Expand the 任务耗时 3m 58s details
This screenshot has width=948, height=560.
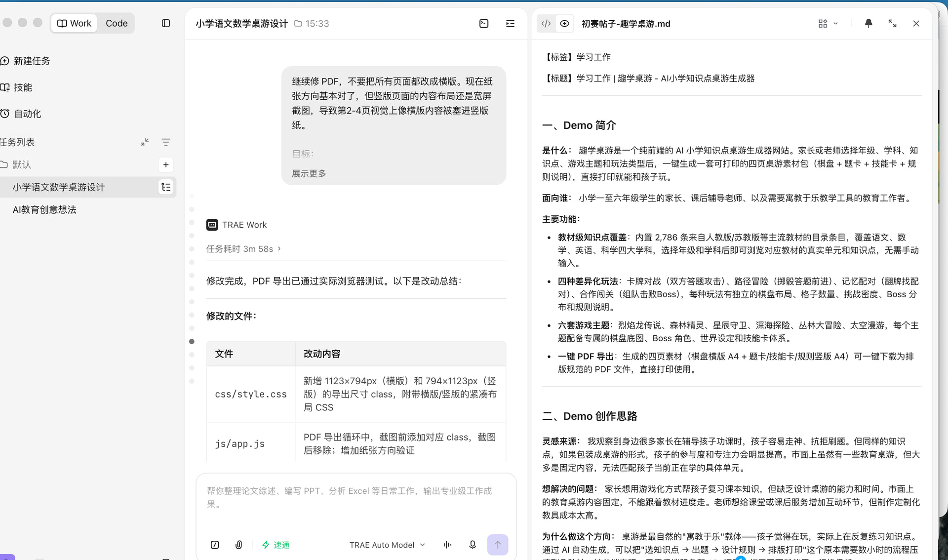pyautogui.click(x=243, y=249)
